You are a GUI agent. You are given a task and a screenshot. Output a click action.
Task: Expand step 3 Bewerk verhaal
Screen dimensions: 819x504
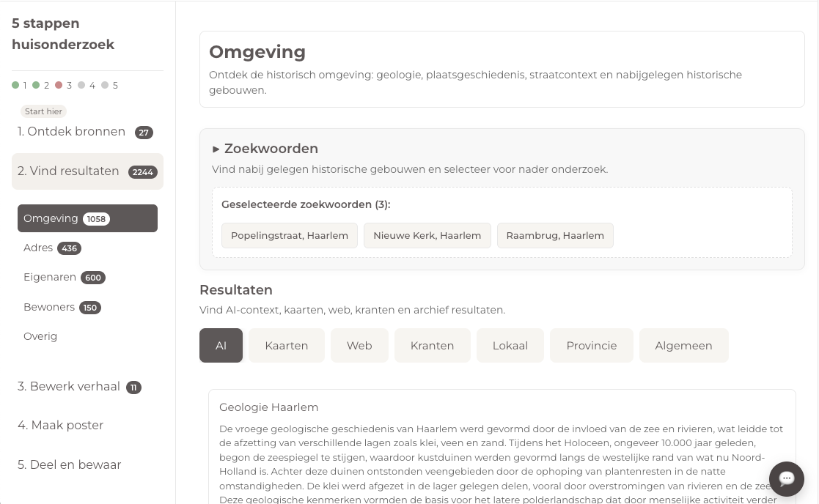(69, 387)
